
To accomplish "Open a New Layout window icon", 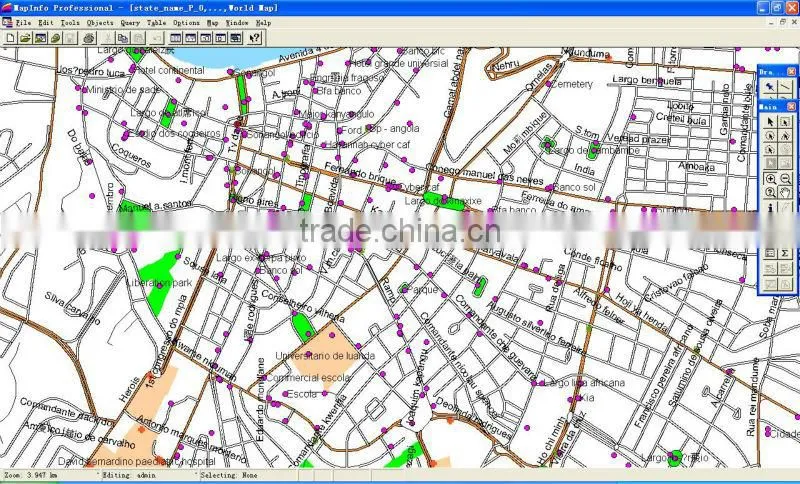I will pyautogui.click(x=220, y=38).
